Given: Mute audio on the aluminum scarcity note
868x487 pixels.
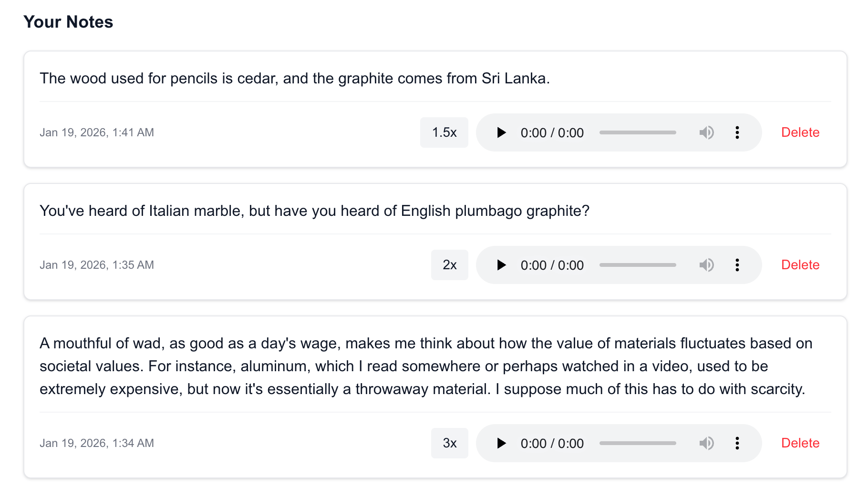Looking at the screenshot, I should coord(706,443).
